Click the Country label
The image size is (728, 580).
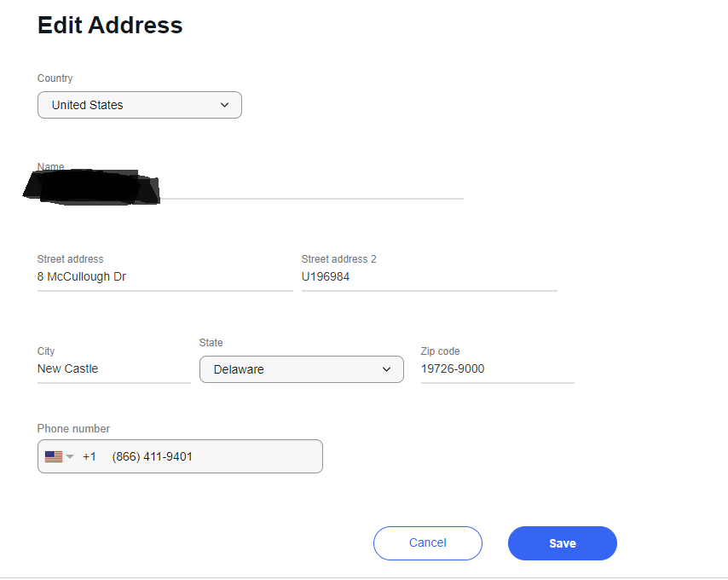55,78
